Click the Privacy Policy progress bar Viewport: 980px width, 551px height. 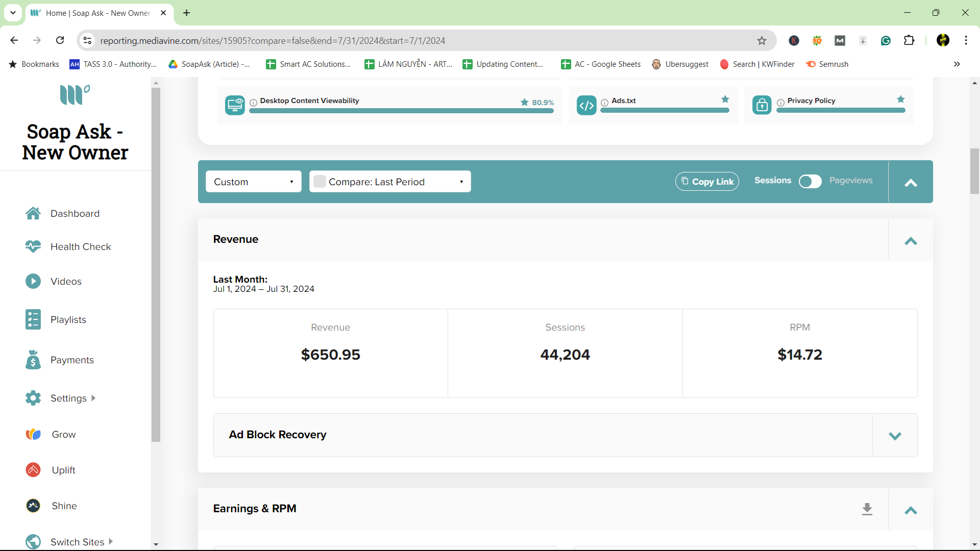click(x=841, y=111)
